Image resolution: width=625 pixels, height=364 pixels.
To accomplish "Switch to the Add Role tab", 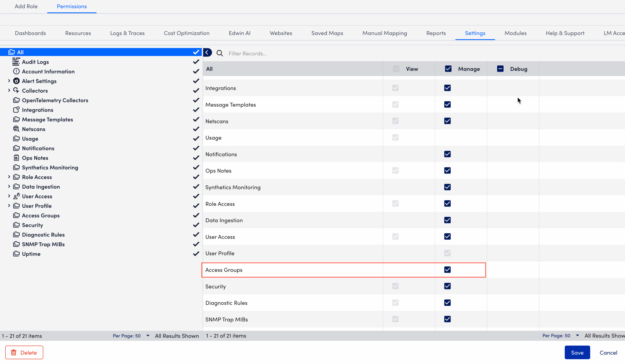I will click(x=26, y=6).
